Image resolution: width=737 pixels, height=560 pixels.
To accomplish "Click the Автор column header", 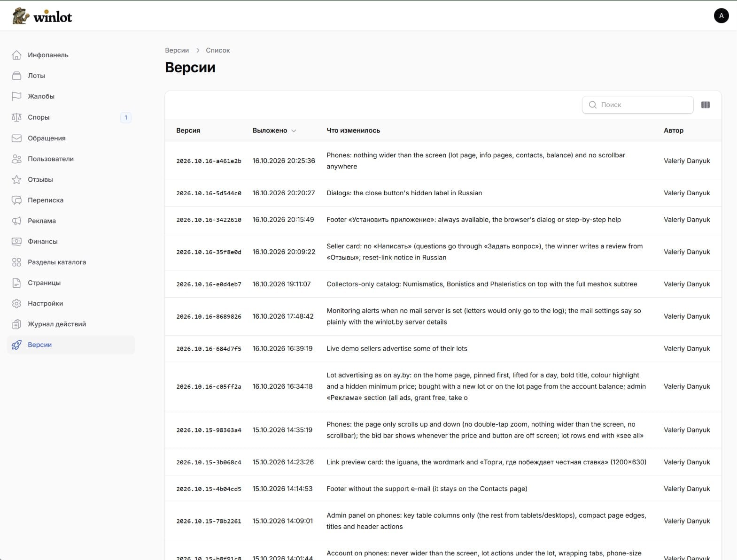I will [674, 130].
